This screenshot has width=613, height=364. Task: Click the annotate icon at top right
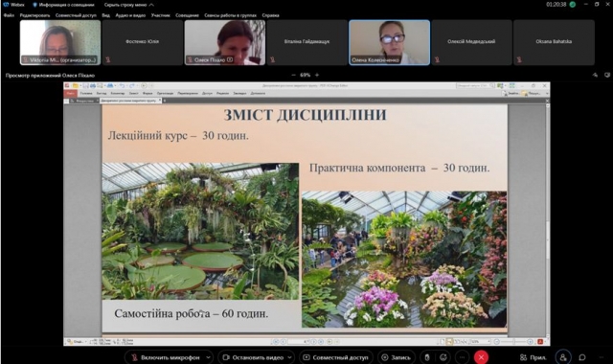tap(595, 75)
